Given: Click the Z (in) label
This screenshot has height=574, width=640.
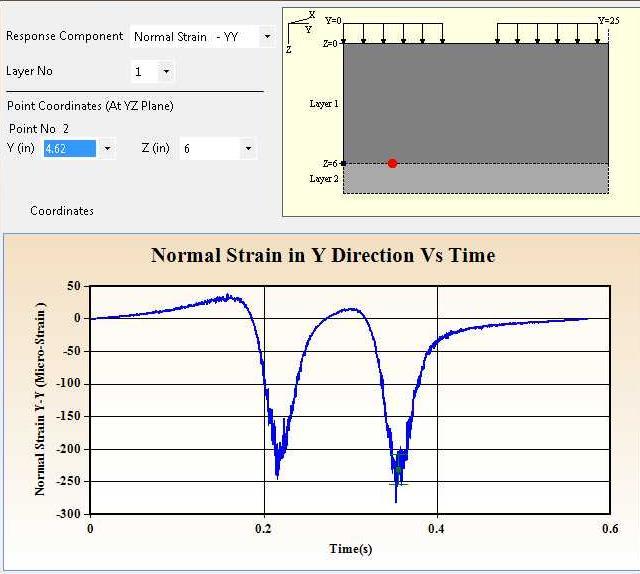Looking at the screenshot, I should click(156, 148).
